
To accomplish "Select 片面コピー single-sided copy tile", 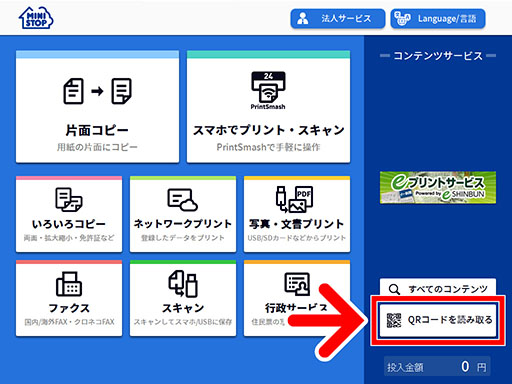I will pos(97,107).
